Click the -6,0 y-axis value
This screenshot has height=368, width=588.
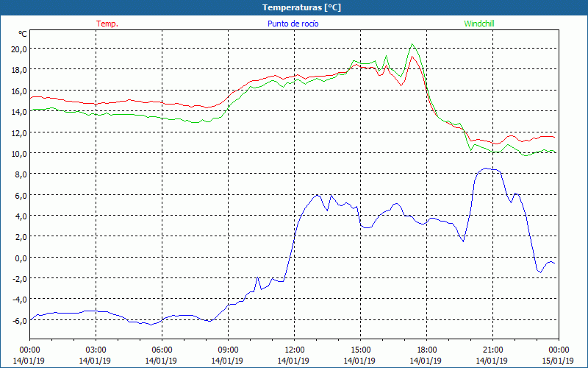pos(19,321)
